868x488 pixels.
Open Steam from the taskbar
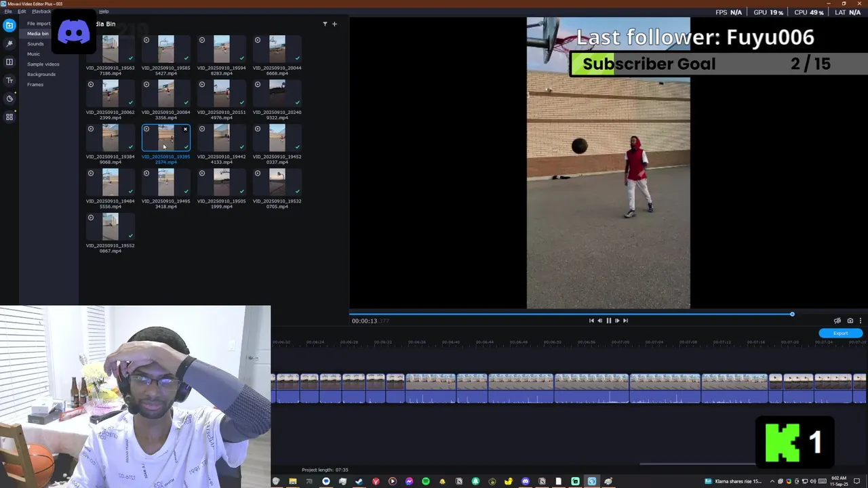(x=359, y=481)
